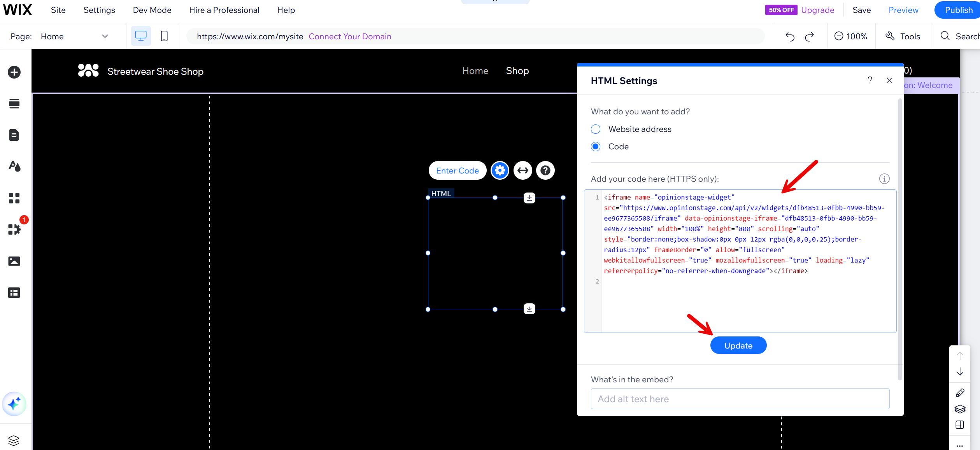Expand more actions via ellipsis icon

960,445
